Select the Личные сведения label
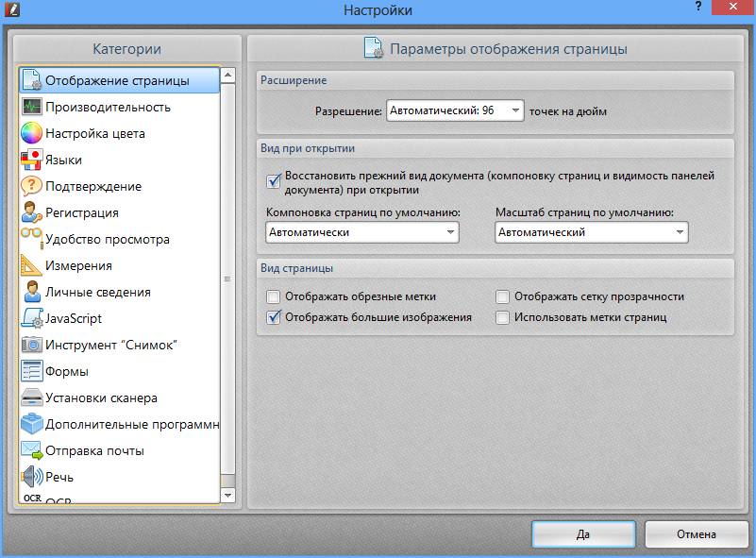The height and width of the screenshot is (558, 756). [x=98, y=292]
